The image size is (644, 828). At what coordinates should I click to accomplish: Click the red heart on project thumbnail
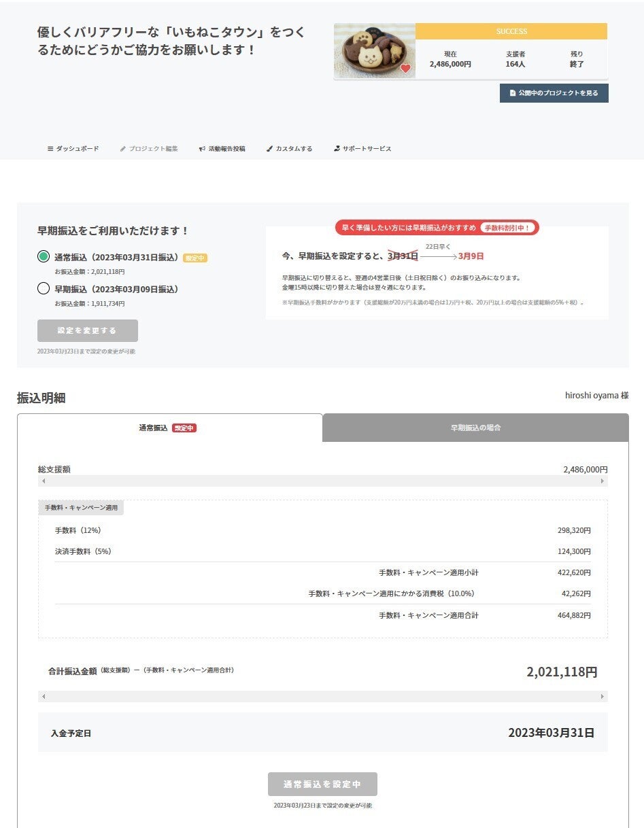click(405, 68)
